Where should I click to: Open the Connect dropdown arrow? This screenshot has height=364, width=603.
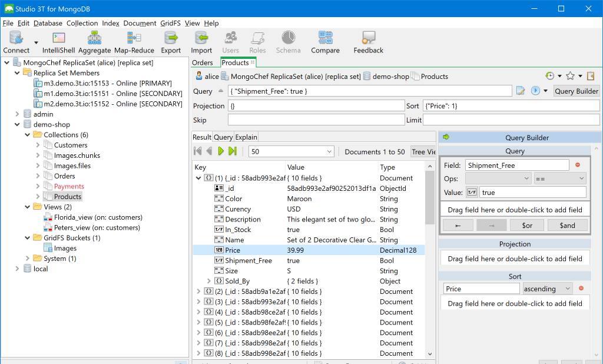36,42
